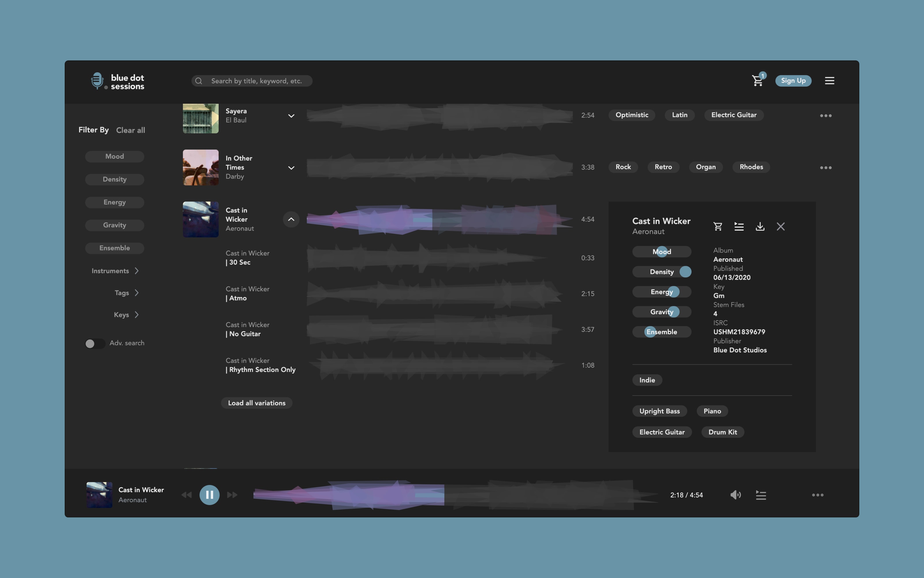Close the Cast in Wicker details panel
The width and height of the screenshot is (924, 578).
click(780, 226)
